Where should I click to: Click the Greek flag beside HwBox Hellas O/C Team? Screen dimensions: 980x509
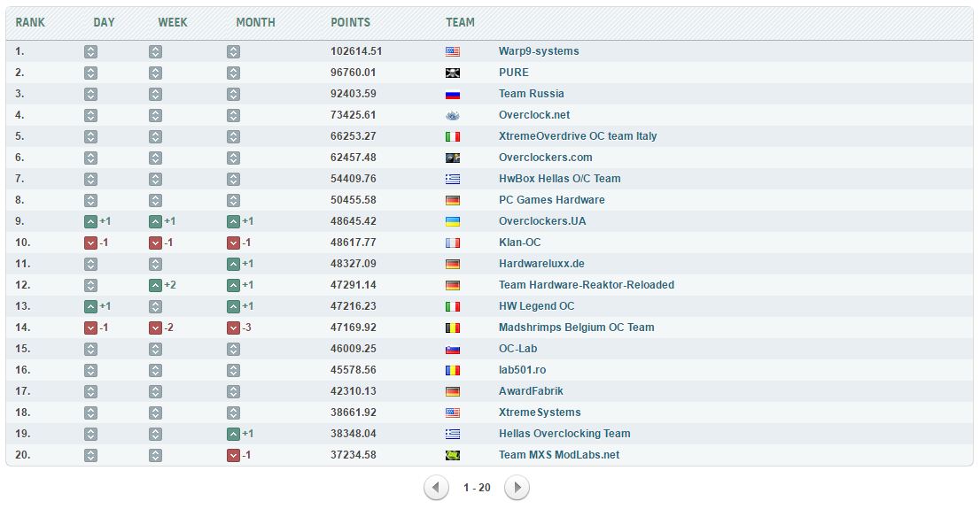(453, 179)
